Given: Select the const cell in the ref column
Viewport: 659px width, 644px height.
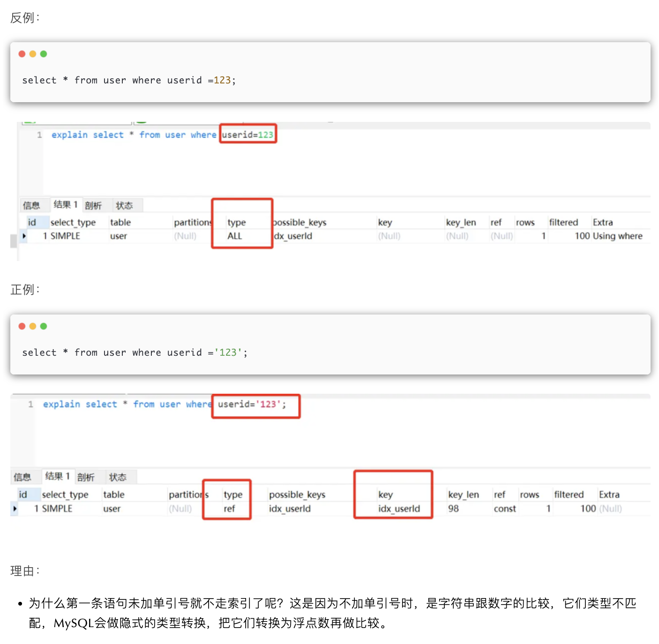Looking at the screenshot, I should tap(504, 509).
